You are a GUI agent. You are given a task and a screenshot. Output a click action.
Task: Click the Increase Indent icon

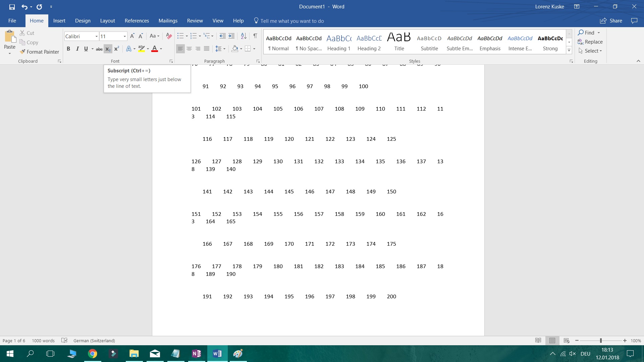(231, 36)
